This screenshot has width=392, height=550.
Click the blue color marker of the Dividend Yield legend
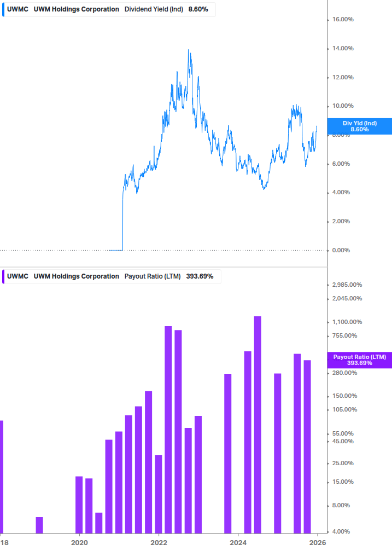3,9
